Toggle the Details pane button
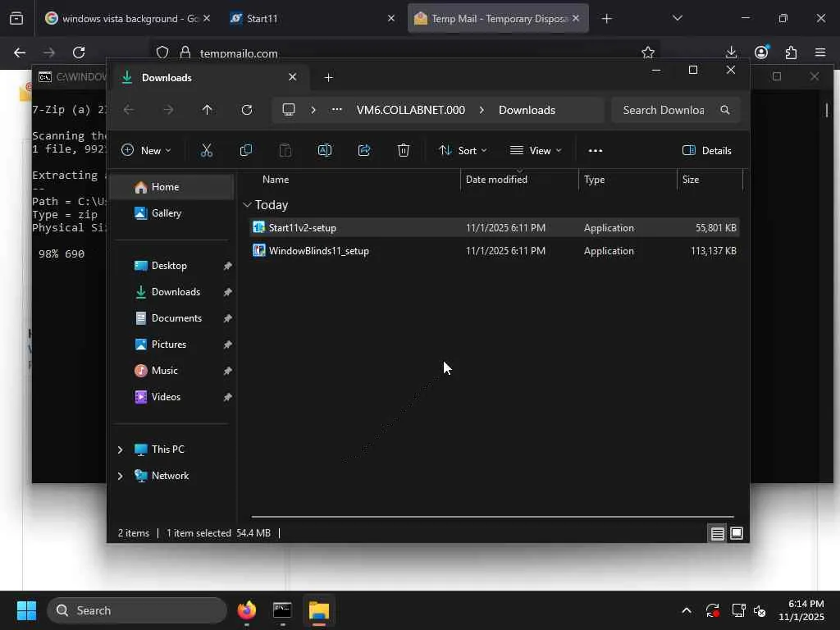The height and width of the screenshot is (630, 840). pos(706,151)
